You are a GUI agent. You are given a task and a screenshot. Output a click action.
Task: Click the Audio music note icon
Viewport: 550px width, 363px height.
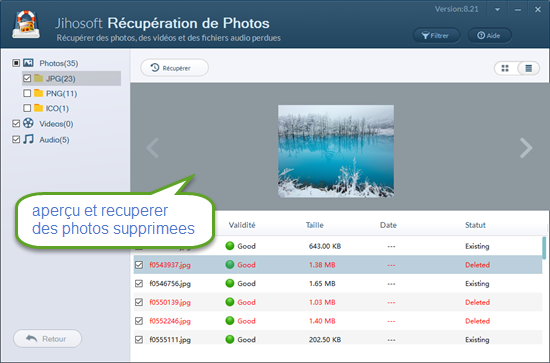(28, 139)
